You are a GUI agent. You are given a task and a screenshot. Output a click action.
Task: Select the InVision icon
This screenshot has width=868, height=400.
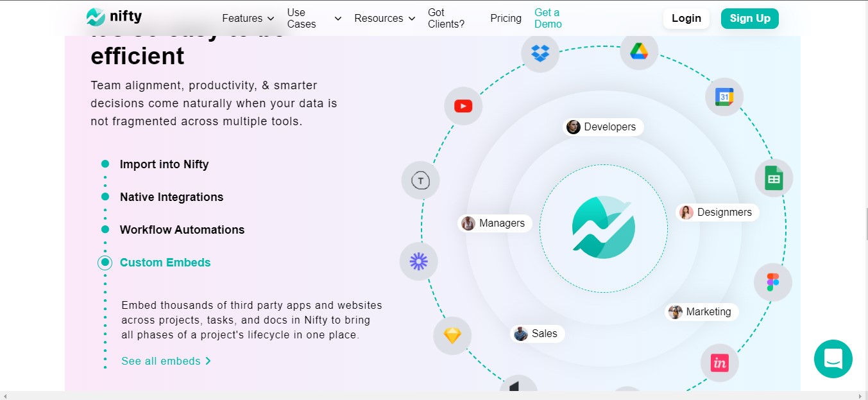pyautogui.click(x=719, y=363)
